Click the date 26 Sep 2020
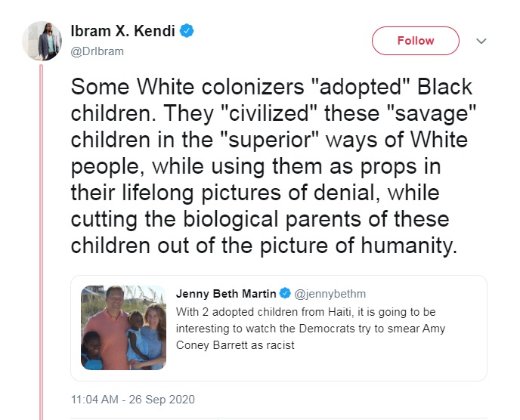Screen dimensions: 520x420 pyautogui.click(x=162, y=400)
